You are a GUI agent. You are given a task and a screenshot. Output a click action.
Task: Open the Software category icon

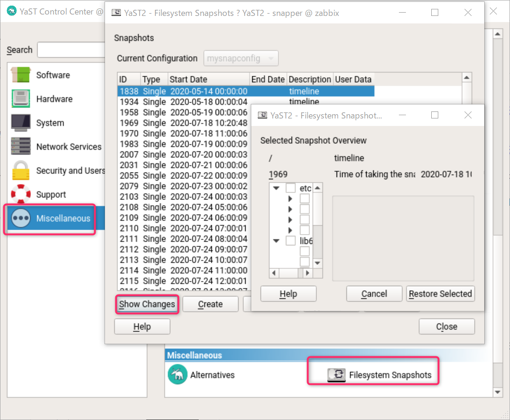(x=21, y=75)
